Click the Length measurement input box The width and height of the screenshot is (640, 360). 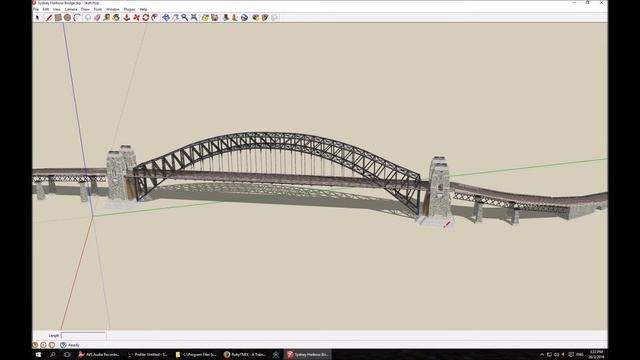[83, 336]
